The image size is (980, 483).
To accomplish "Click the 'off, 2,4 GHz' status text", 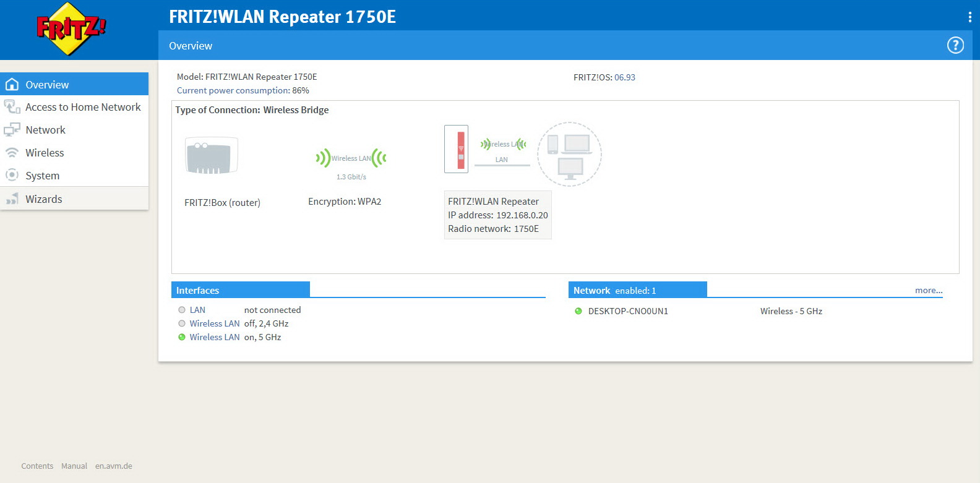I will [x=267, y=323].
